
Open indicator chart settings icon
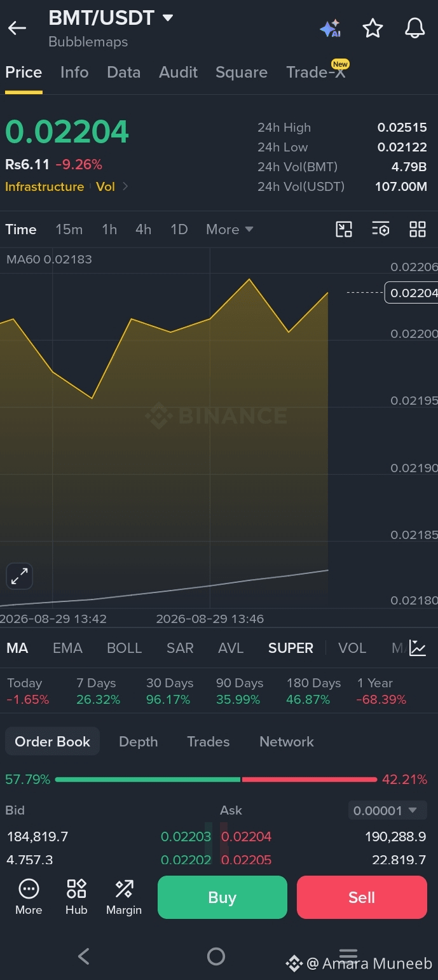click(x=418, y=648)
